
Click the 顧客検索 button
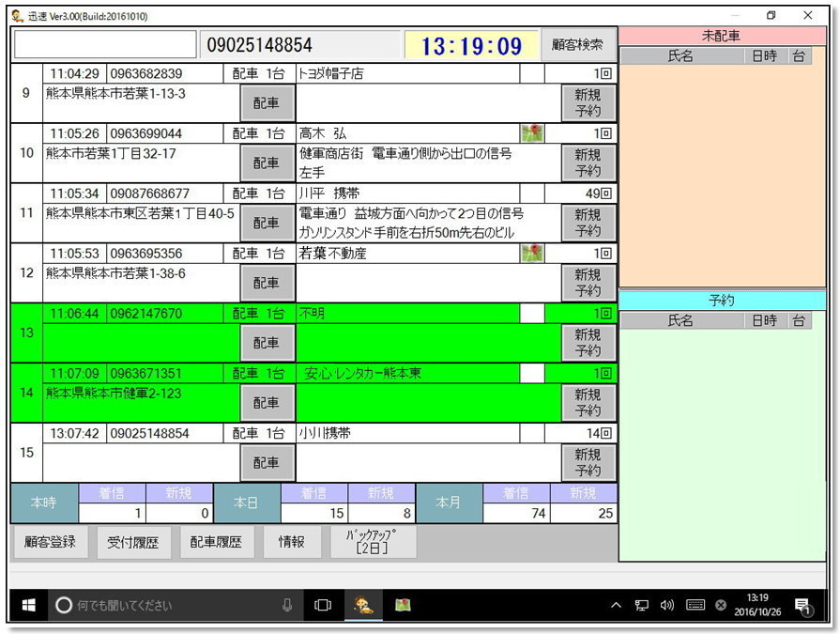[578, 45]
